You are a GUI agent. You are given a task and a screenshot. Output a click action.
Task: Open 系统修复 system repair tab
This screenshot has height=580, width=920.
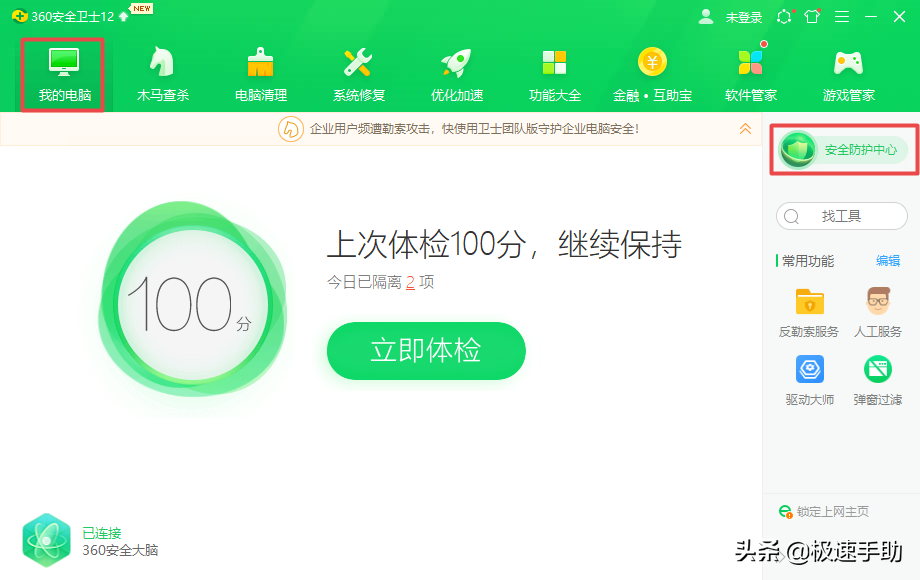(358, 75)
